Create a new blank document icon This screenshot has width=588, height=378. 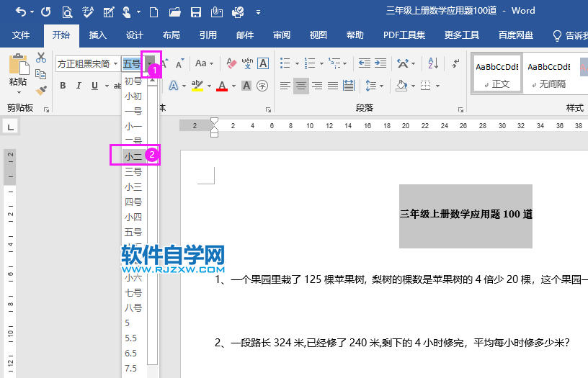point(153,12)
